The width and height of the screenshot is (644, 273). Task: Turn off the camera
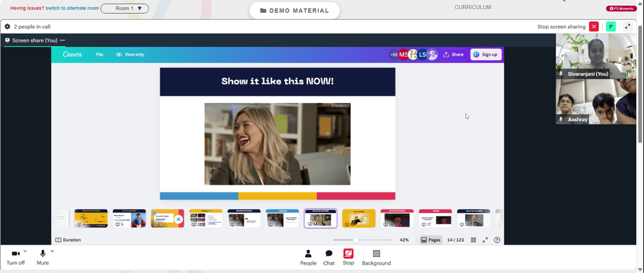(x=15, y=258)
